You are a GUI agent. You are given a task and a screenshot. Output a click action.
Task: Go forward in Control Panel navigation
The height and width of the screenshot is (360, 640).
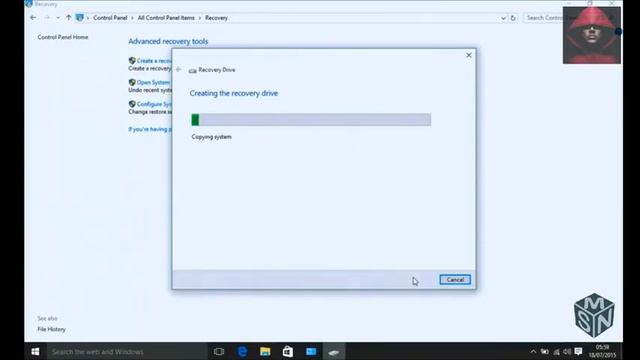click(47, 18)
